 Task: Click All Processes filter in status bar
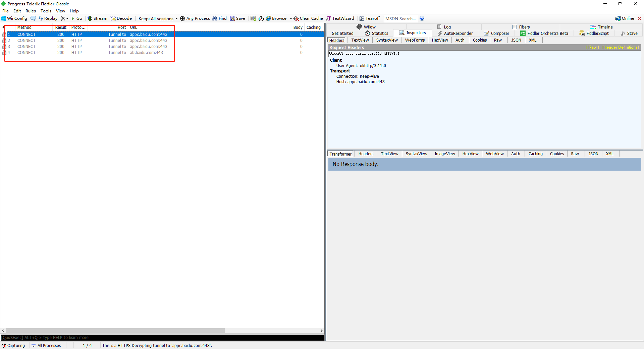click(46, 345)
